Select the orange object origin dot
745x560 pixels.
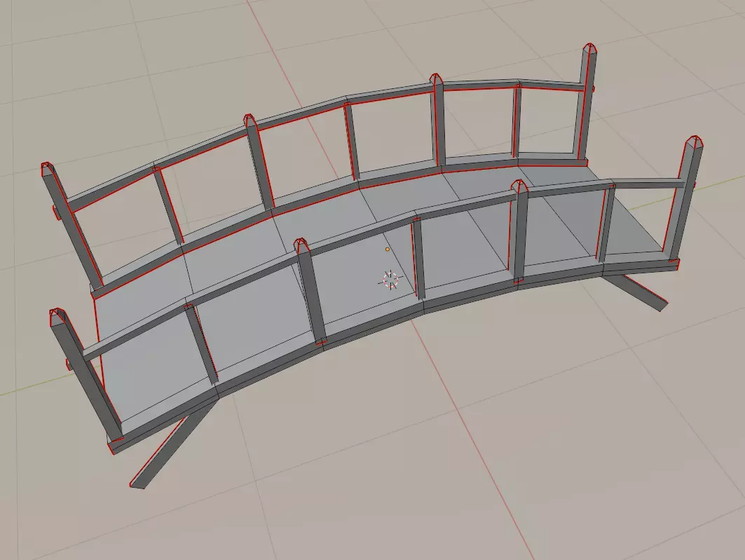(x=388, y=249)
